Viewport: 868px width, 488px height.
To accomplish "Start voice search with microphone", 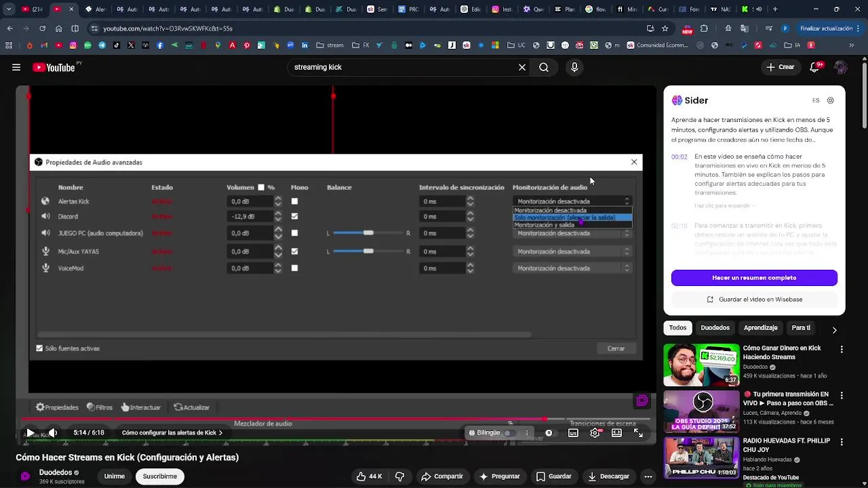I will click(574, 67).
